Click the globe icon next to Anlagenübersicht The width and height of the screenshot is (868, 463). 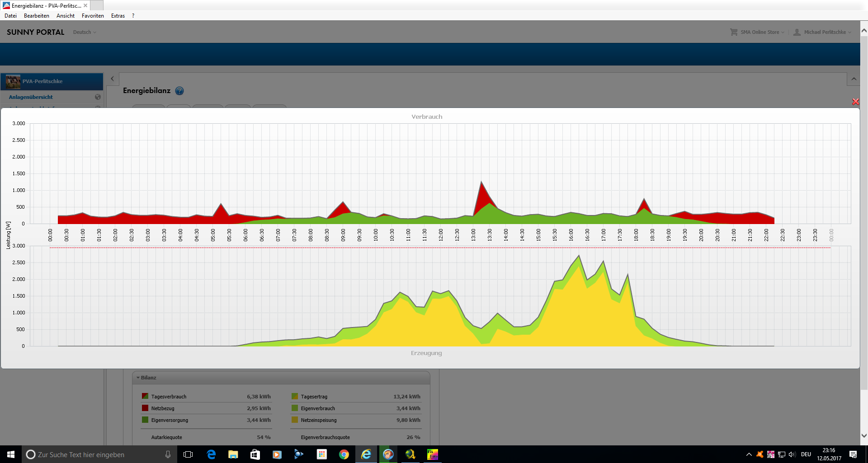(x=98, y=97)
